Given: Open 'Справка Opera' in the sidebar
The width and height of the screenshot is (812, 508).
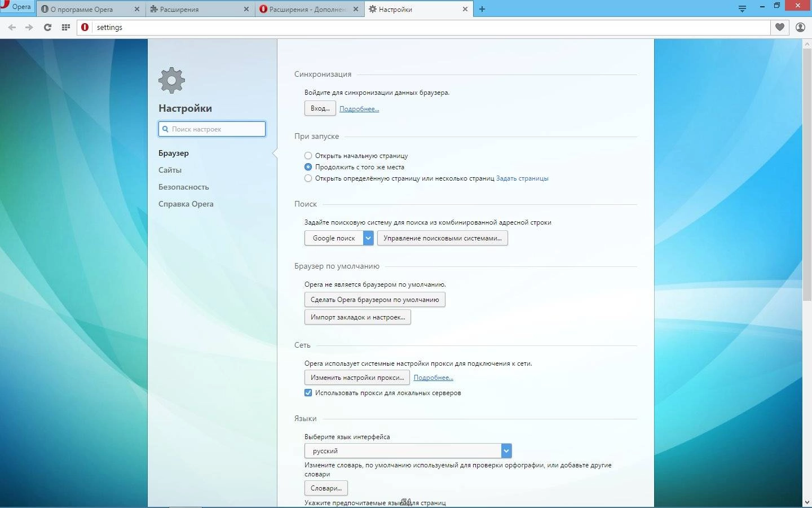Looking at the screenshot, I should point(186,204).
